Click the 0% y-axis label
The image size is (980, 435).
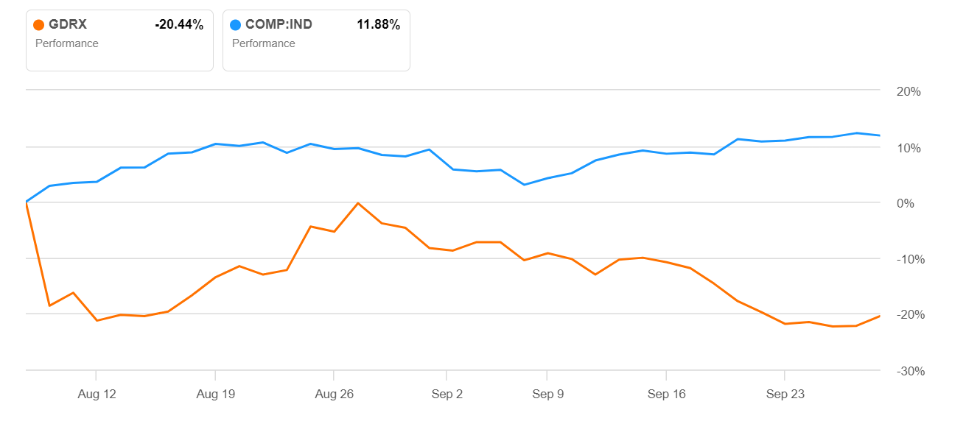pos(906,204)
